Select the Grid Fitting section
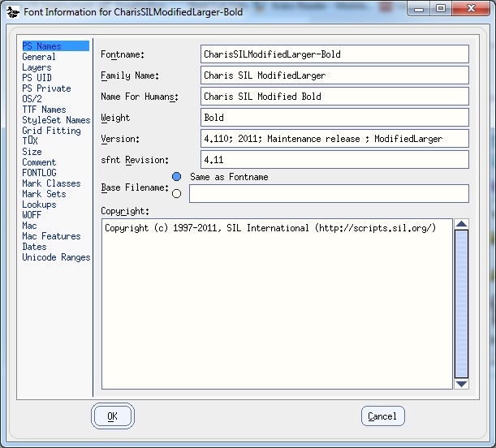The image size is (496, 448). click(x=52, y=131)
